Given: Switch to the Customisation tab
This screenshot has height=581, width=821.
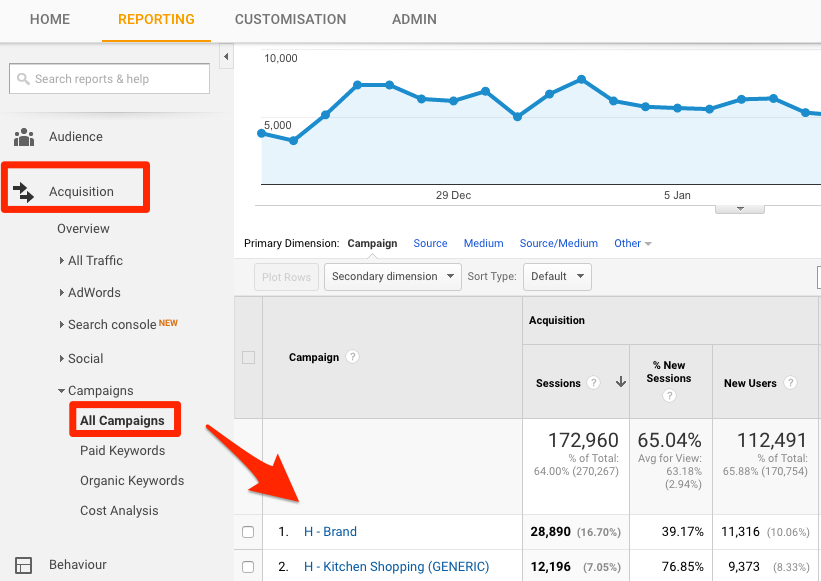Looking at the screenshot, I should pos(290,20).
